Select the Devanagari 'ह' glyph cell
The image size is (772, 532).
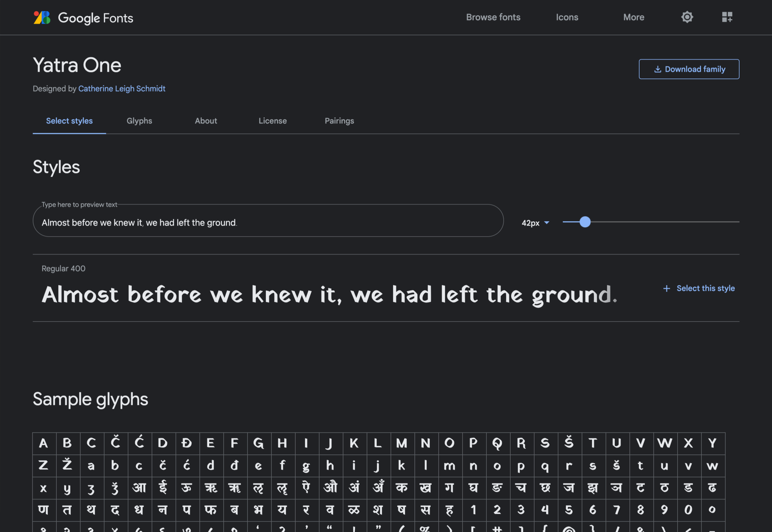450,510
